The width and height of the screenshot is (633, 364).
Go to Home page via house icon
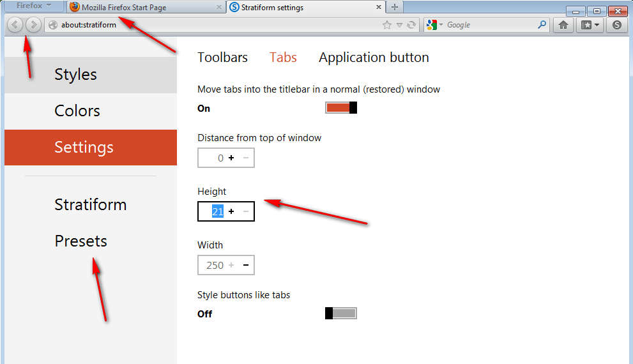(563, 25)
